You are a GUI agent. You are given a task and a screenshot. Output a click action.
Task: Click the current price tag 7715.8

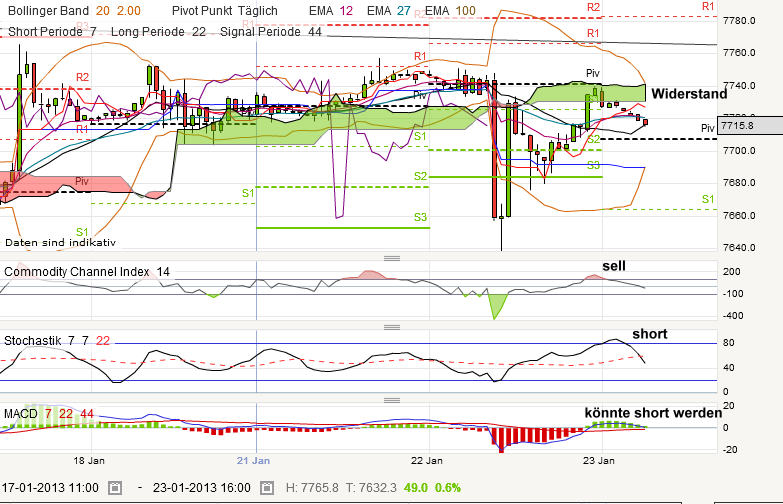pyautogui.click(x=750, y=125)
